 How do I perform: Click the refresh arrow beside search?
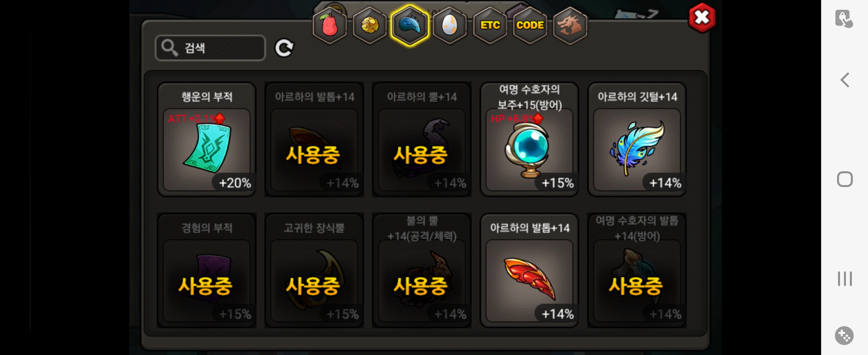pos(284,48)
